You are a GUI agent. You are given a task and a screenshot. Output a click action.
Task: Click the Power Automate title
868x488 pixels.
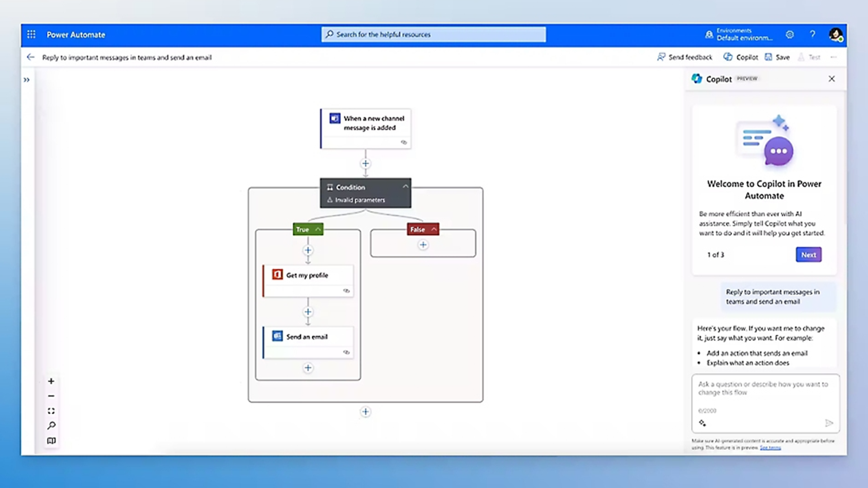click(x=76, y=35)
